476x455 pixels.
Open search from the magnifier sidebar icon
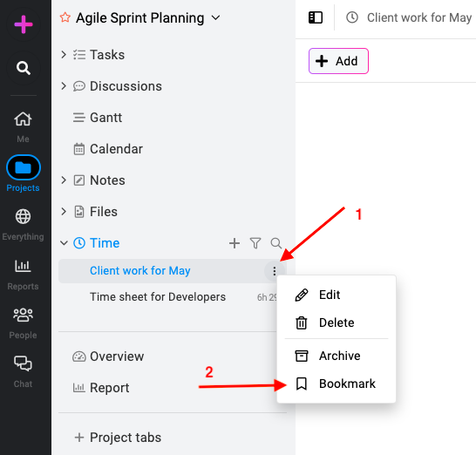pos(24,68)
